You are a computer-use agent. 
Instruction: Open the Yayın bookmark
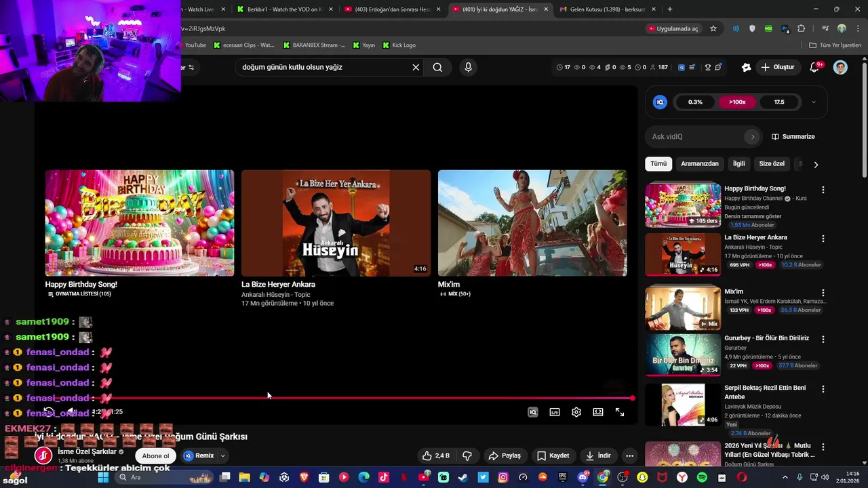tap(364, 45)
